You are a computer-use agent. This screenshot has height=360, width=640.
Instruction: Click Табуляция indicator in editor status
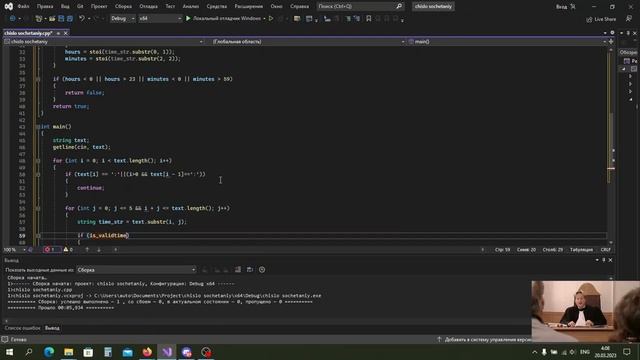(x=581, y=249)
